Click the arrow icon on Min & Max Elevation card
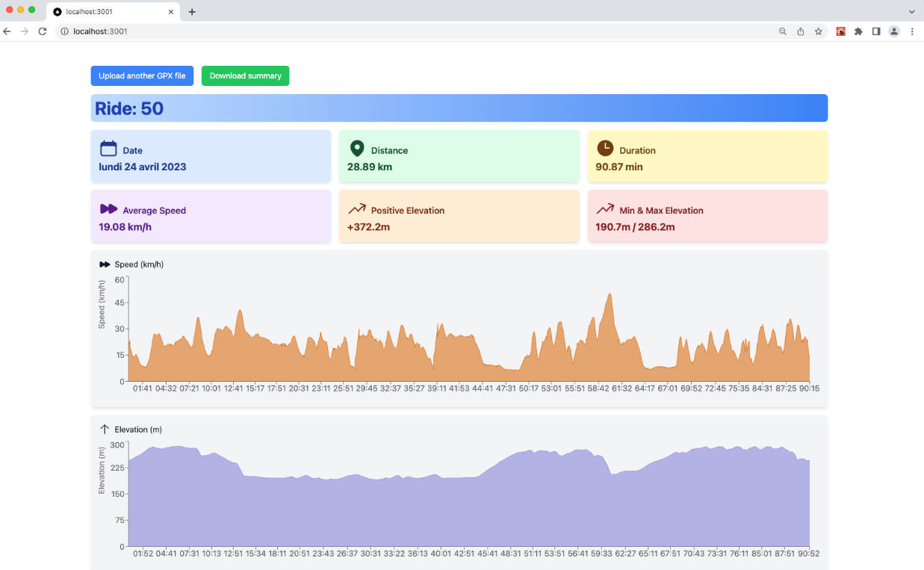This screenshot has height=570, width=924. 605,209
